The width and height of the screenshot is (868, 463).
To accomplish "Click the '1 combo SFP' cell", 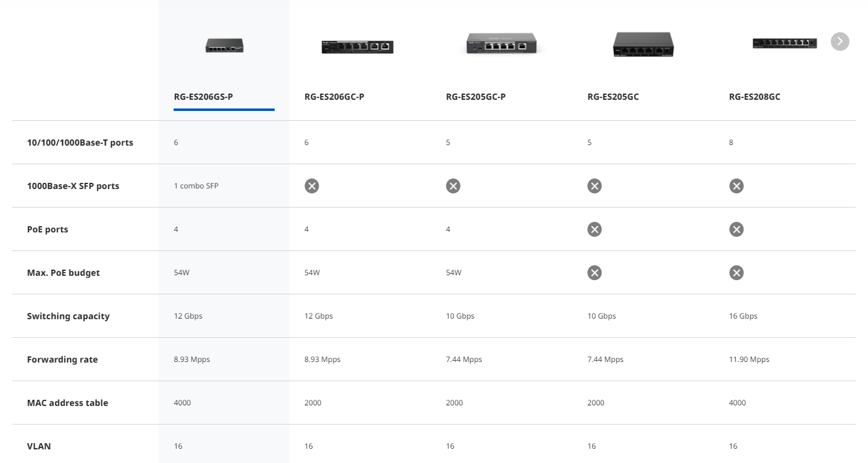I will 196,186.
